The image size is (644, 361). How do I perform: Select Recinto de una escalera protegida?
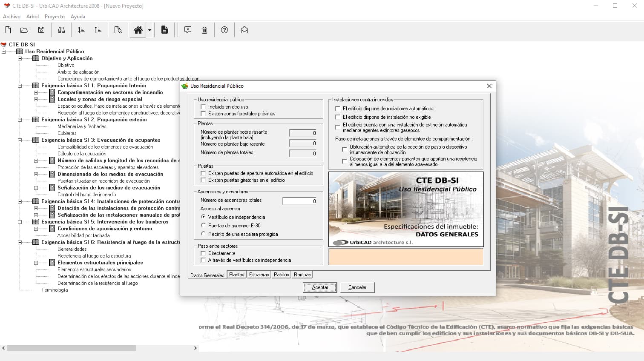[203, 234]
